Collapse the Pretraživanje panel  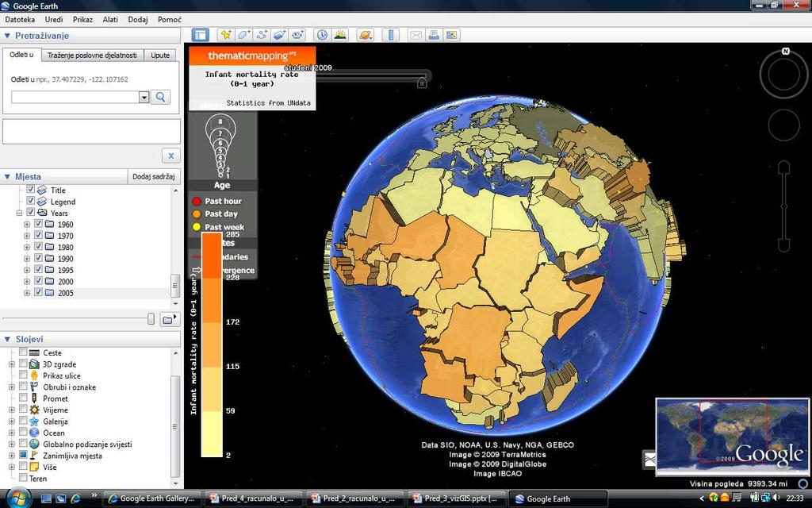tap(7, 36)
